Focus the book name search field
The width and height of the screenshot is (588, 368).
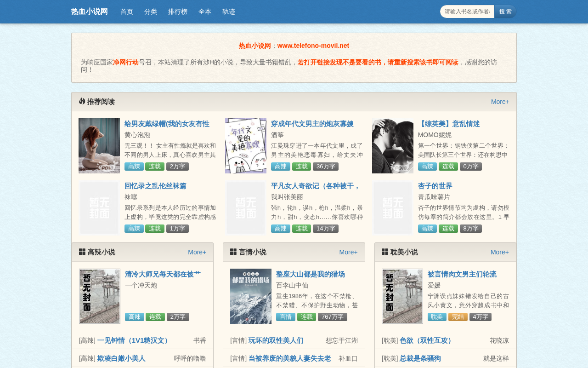[467, 11]
